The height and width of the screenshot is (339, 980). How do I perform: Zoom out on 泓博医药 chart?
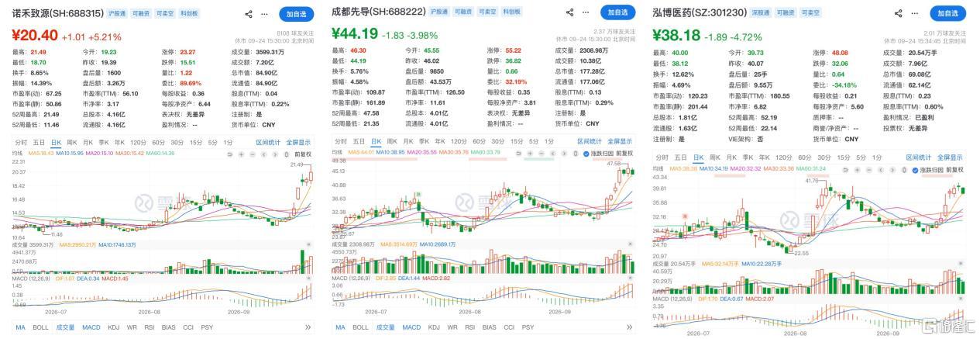pos(869,171)
